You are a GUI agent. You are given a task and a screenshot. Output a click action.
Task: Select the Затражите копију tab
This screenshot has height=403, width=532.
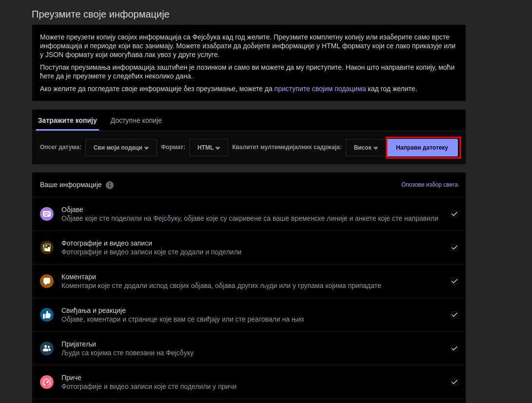click(x=67, y=120)
